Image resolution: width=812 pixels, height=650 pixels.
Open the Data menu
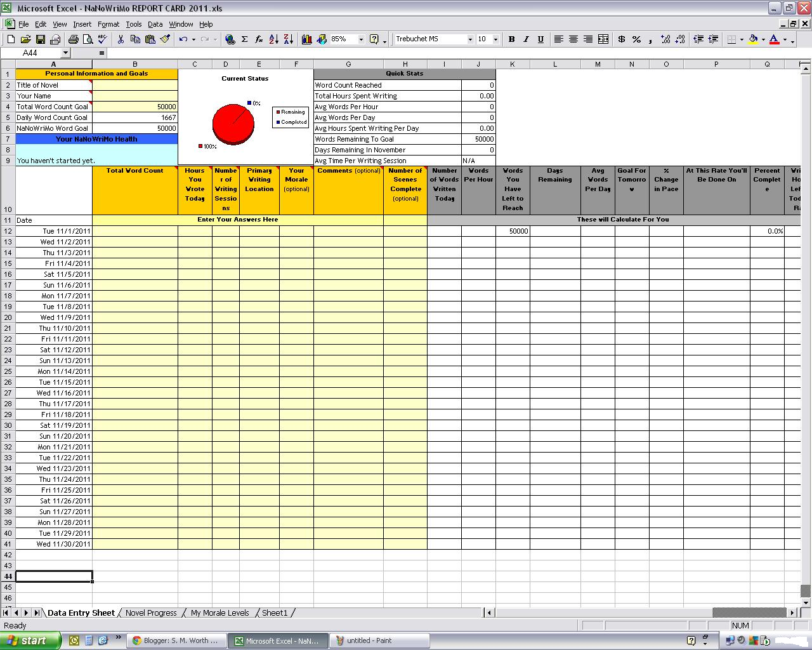tap(155, 24)
